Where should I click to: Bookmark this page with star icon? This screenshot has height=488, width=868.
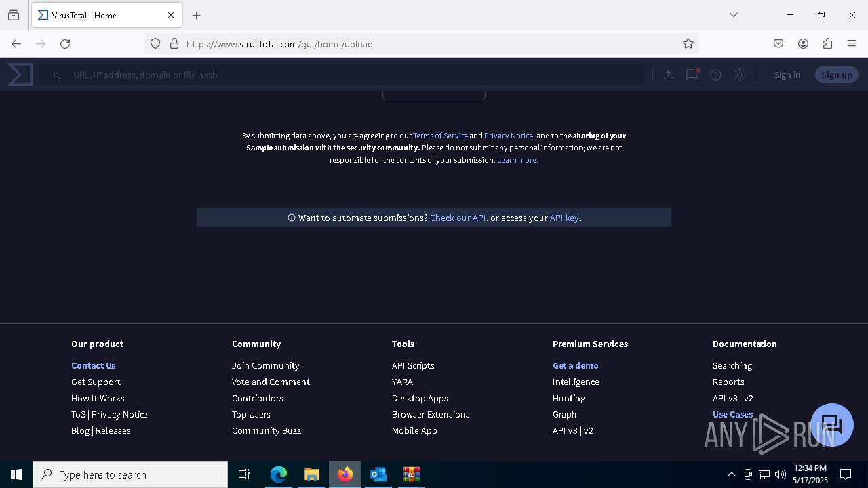(688, 44)
